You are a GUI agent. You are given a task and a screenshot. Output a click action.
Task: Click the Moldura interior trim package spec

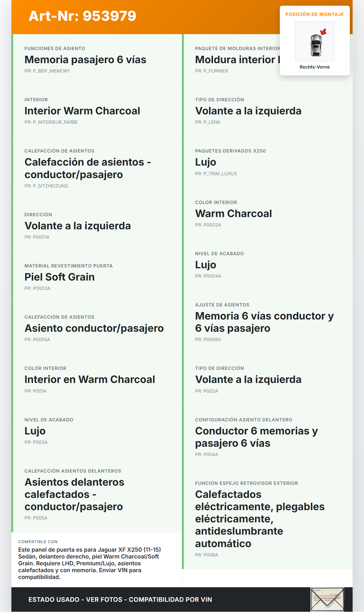pos(236,60)
